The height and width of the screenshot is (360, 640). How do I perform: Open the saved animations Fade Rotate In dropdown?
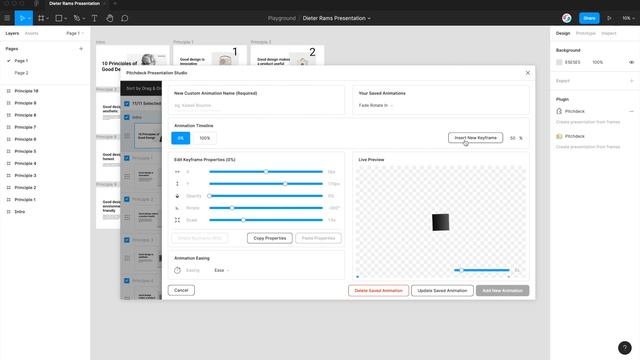click(376, 105)
